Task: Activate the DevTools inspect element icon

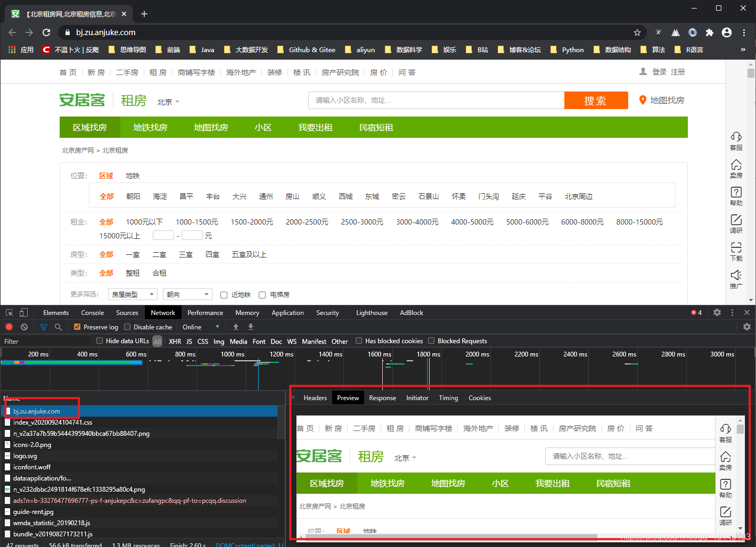Action: [10, 313]
